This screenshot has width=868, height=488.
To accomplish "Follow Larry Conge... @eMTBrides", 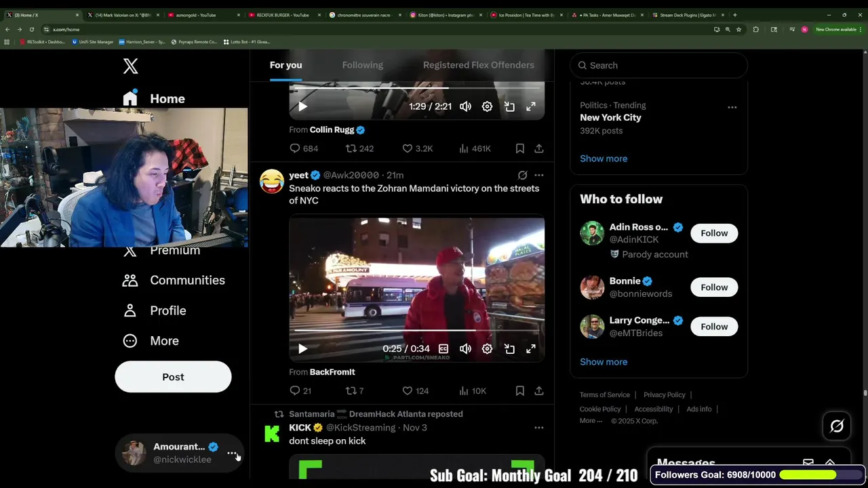I will point(714,327).
